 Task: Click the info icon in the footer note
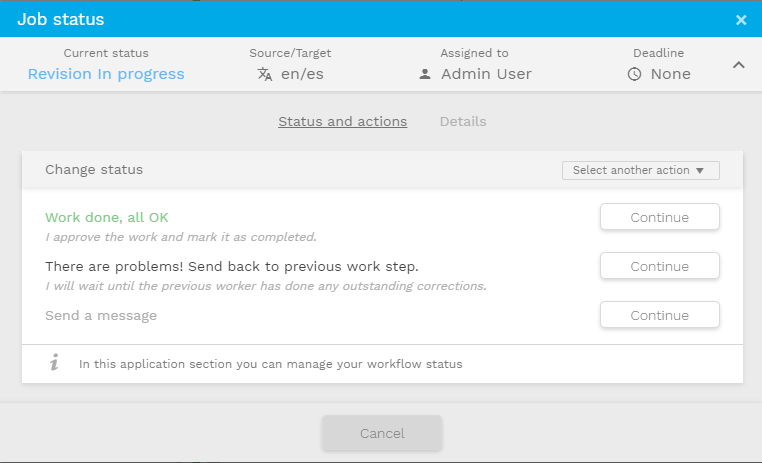click(54, 363)
